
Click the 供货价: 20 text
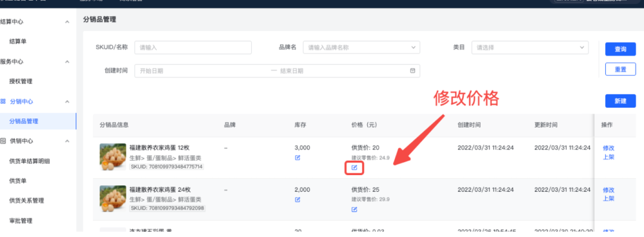(365, 148)
